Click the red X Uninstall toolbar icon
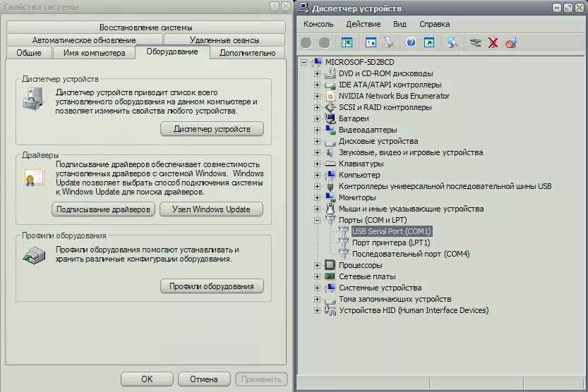Image resolution: width=588 pixels, height=392 pixels. (x=493, y=43)
